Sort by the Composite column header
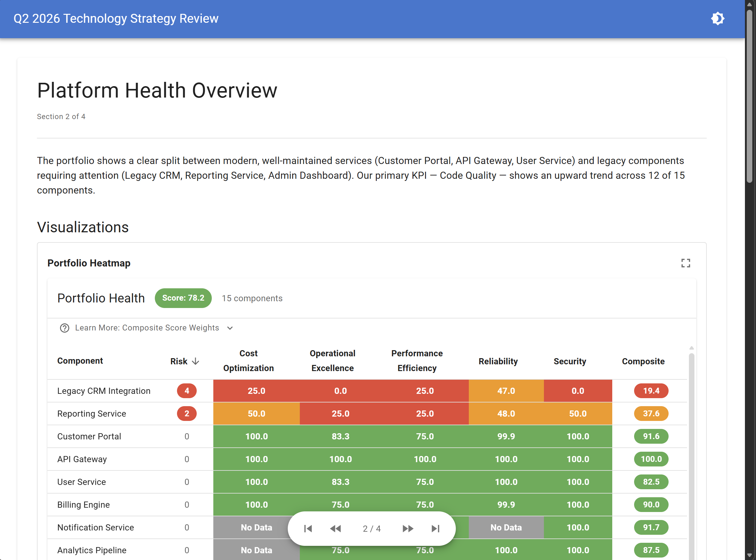The height and width of the screenshot is (560, 756). (x=643, y=361)
